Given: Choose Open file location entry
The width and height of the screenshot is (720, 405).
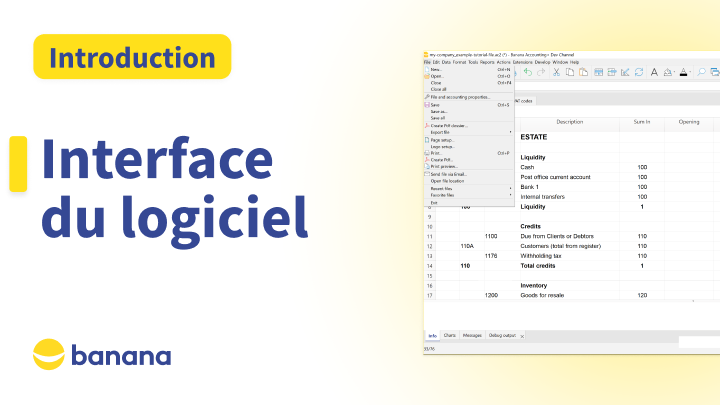Looking at the screenshot, I should coord(468,181).
